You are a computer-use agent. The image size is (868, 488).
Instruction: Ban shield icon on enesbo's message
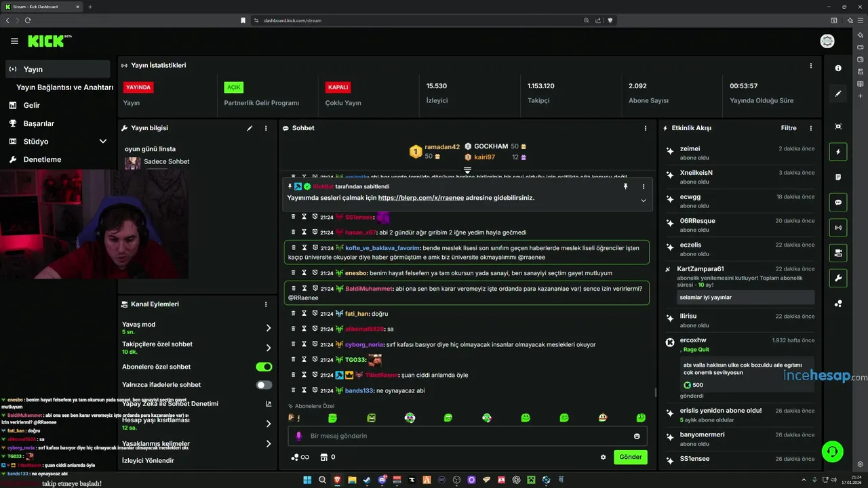[x=315, y=273]
